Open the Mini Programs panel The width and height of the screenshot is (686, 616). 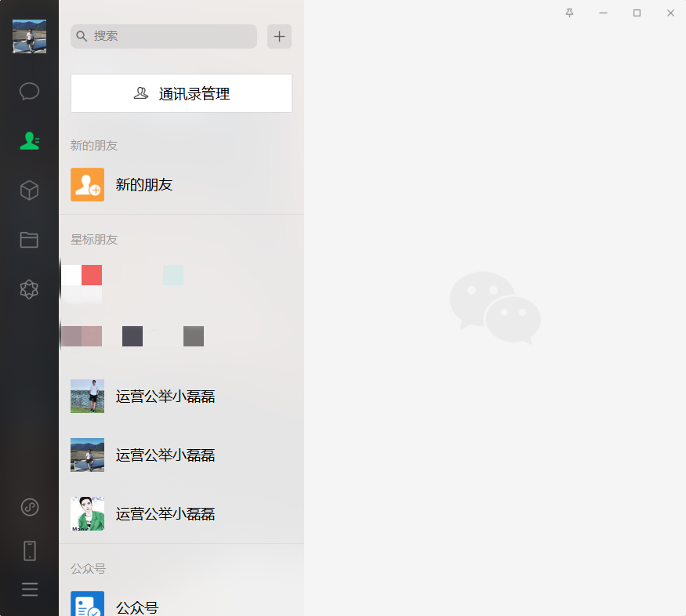click(29, 289)
